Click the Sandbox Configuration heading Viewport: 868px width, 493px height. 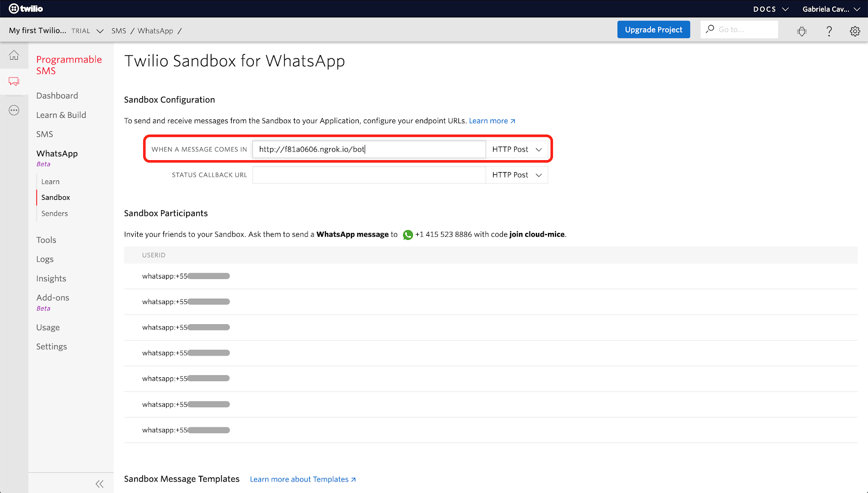click(169, 100)
